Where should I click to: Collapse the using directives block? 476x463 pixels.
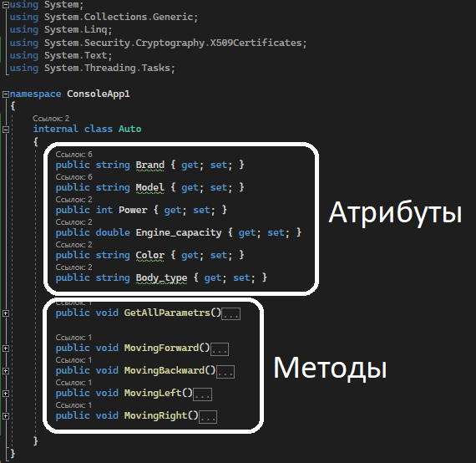pos(6,5)
